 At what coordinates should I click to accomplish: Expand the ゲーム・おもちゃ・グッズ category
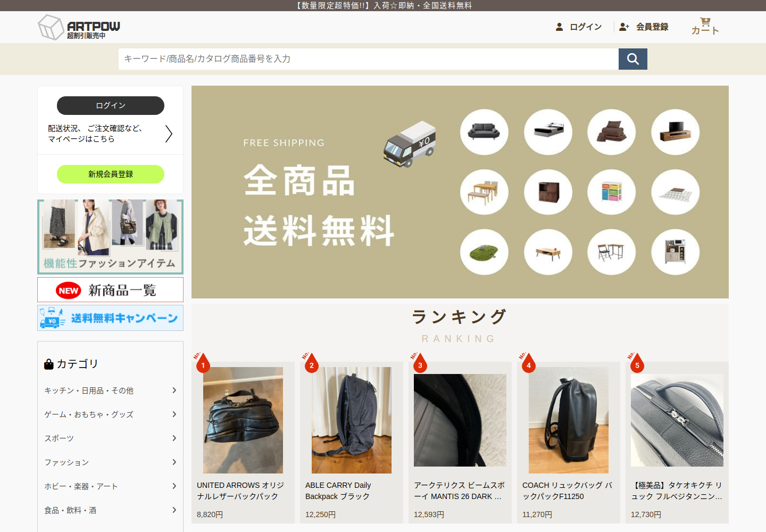[111, 414]
